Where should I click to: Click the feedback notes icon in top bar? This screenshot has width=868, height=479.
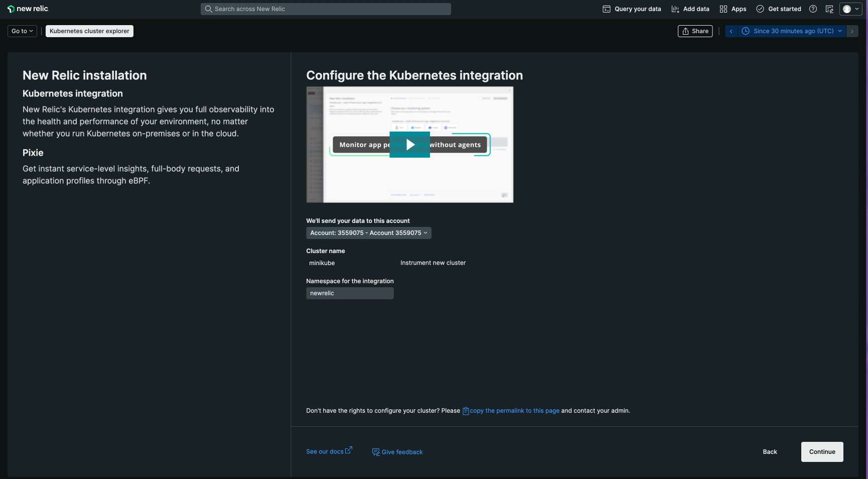829,9
